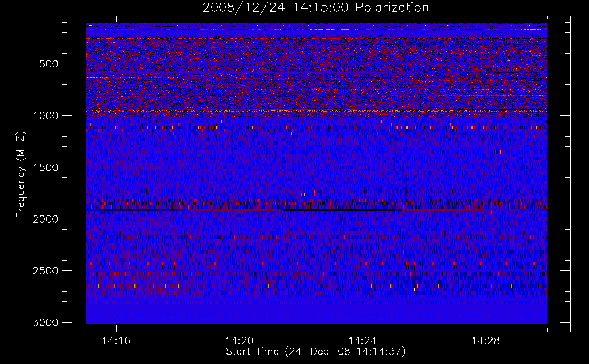Click the 3000 frequency tick label
589x364 pixels.
pos(46,323)
